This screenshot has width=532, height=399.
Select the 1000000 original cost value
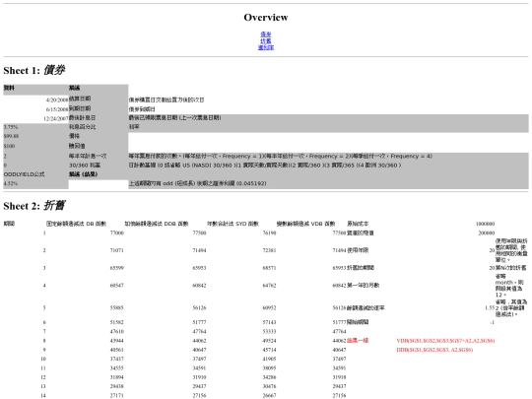click(485, 224)
